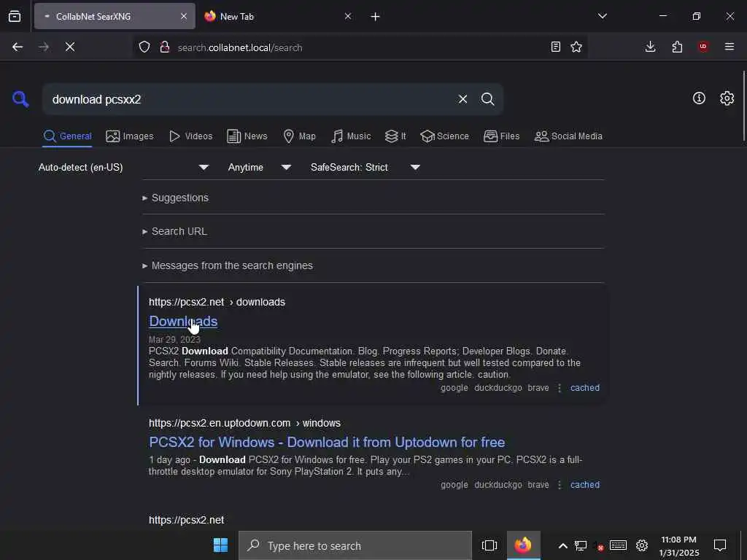Select the CollabNet SearXNG tab

click(x=115, y=16)
